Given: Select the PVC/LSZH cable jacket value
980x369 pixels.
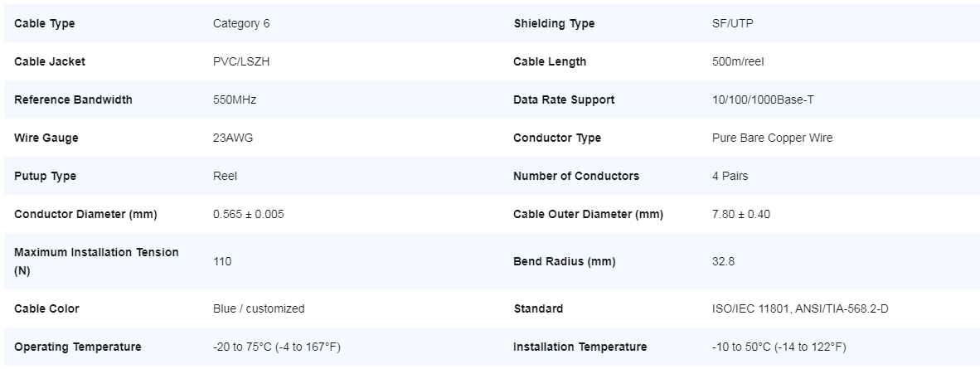Looking at the screenshot, I should point(241,61).
